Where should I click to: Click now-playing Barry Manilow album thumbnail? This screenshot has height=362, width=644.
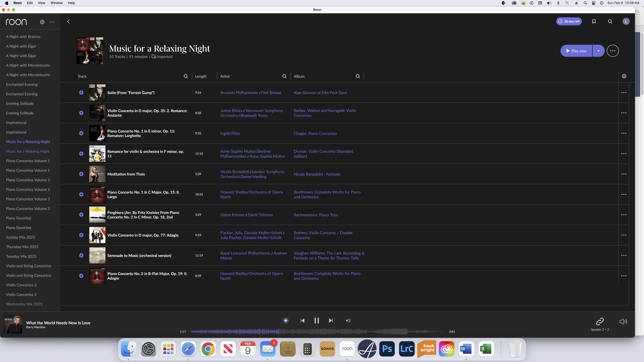13,325
